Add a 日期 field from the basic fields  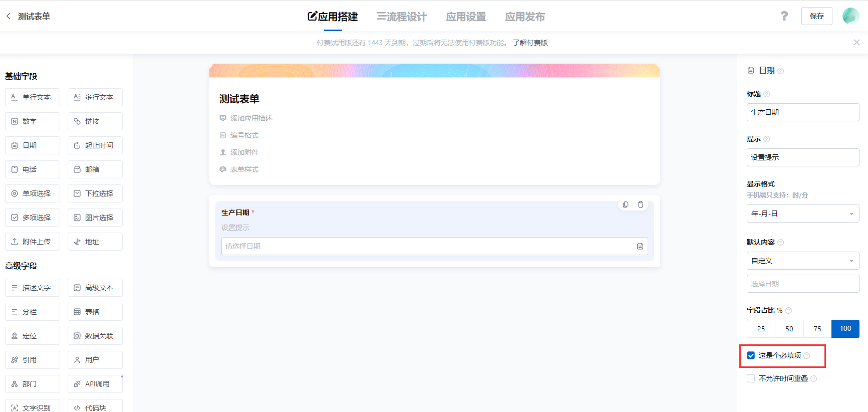(33, 145)
